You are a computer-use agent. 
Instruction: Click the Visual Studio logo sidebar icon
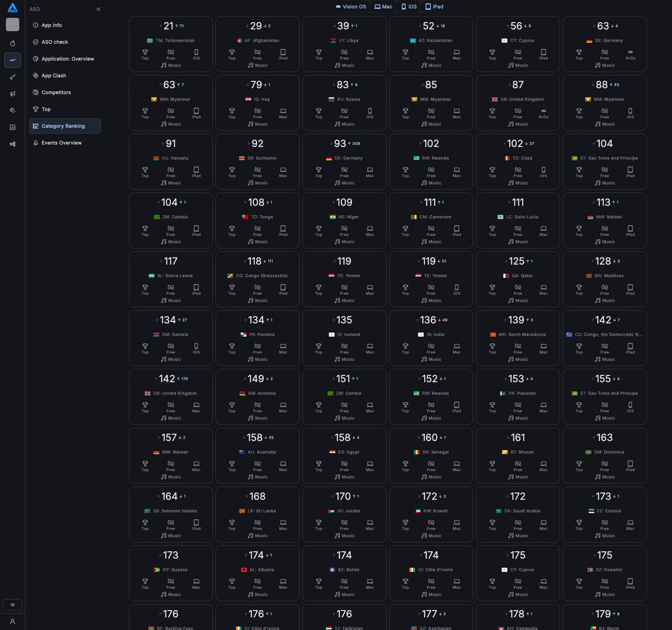point(13,144)
